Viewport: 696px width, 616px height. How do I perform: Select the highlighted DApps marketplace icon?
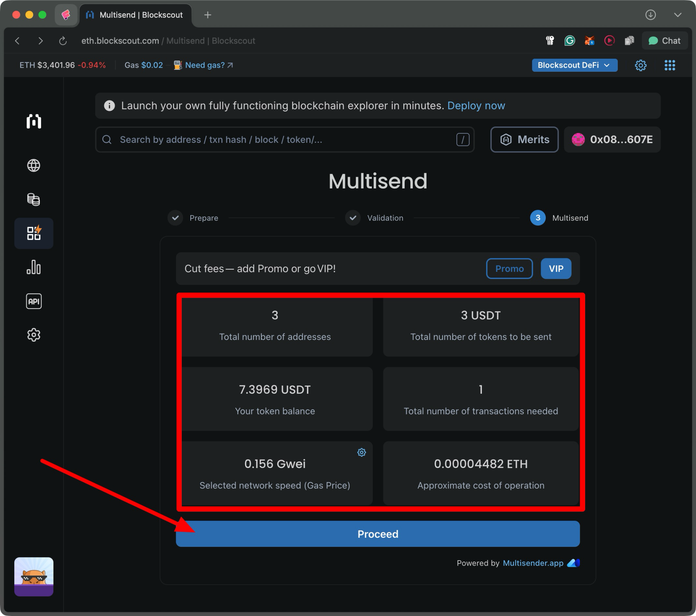33,233
